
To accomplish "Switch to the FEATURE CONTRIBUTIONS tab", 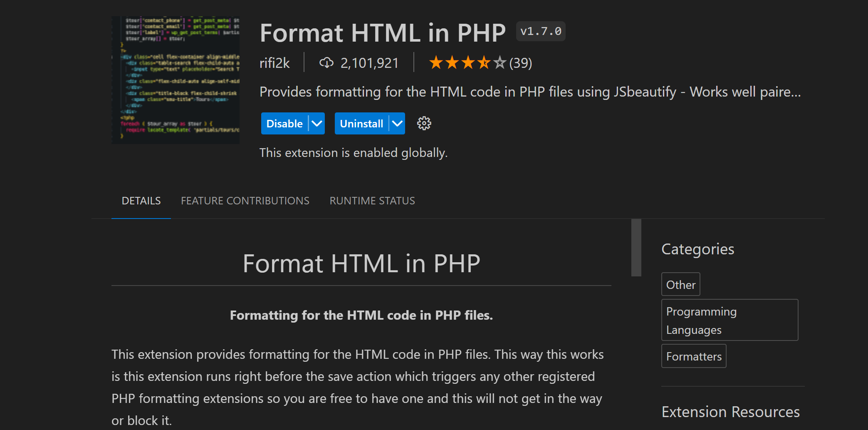I will (245, 201).
